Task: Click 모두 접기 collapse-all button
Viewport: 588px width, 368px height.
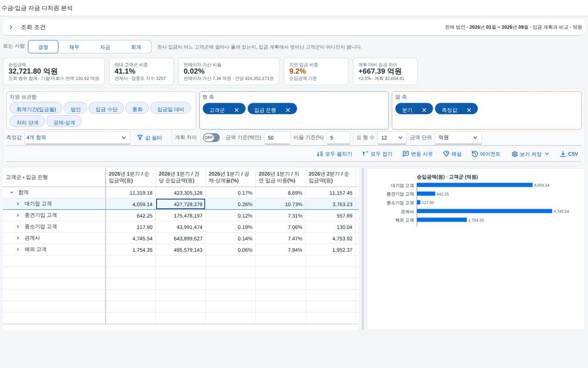Action: click(x=377, y=154)
